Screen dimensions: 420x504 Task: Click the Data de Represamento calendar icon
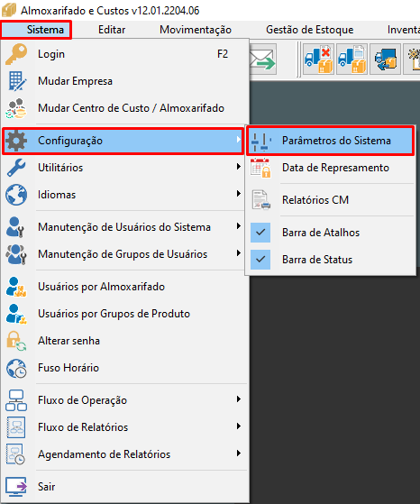coord(260,168)
